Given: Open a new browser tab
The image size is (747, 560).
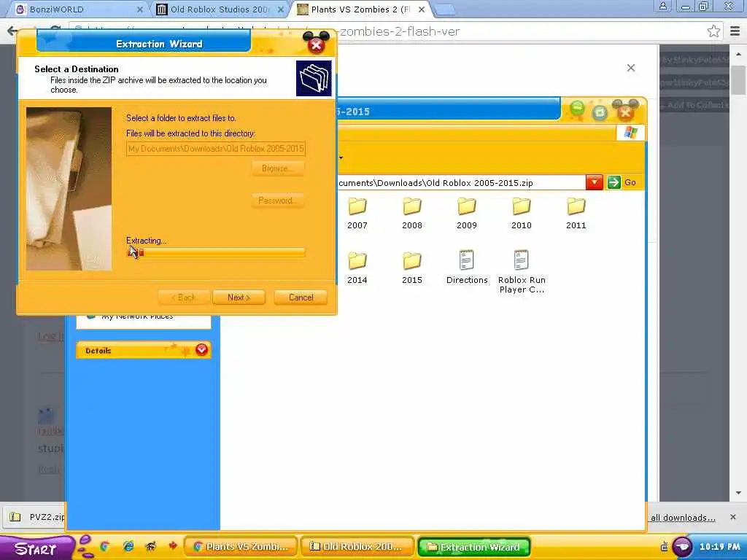Looking at the screenshot, I should click(444, 9).
